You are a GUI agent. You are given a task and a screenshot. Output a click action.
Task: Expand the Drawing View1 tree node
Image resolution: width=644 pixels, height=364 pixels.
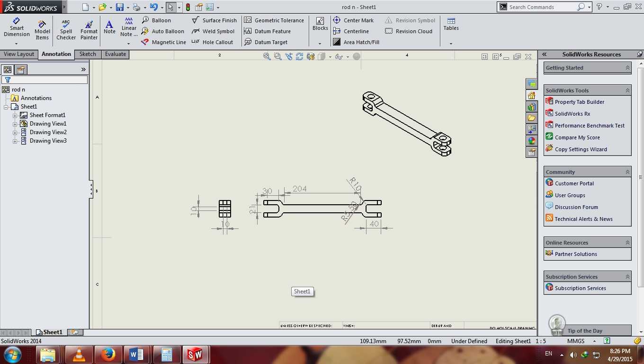pos(15,124)
